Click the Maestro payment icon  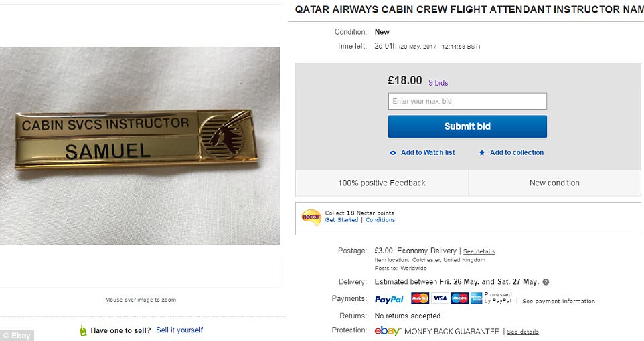point(459,298)
